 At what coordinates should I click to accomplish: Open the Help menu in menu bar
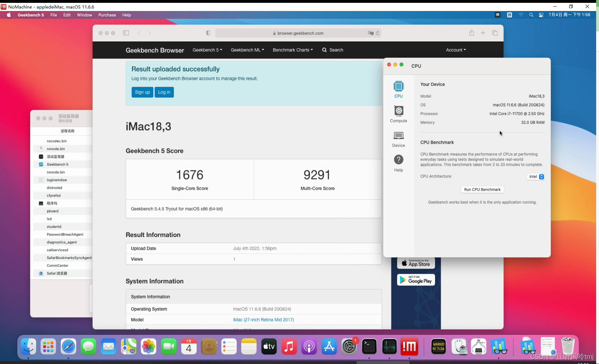(127, 15)
